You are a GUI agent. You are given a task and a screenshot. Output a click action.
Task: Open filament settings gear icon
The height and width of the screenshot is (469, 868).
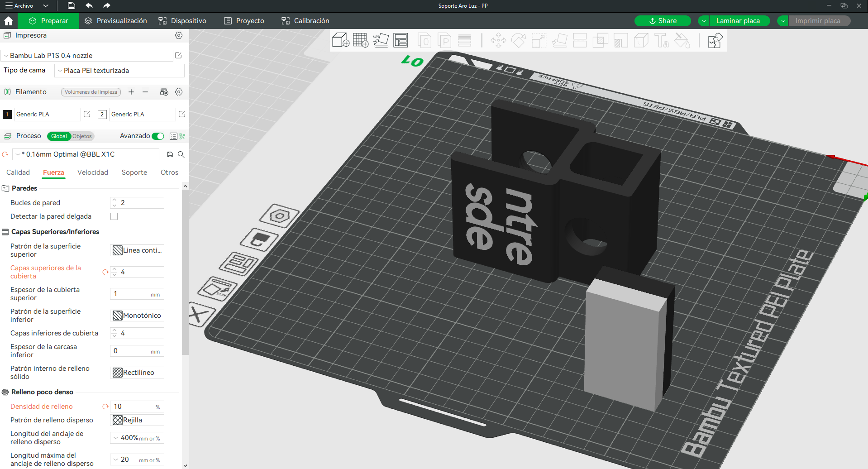coord(179,92)
